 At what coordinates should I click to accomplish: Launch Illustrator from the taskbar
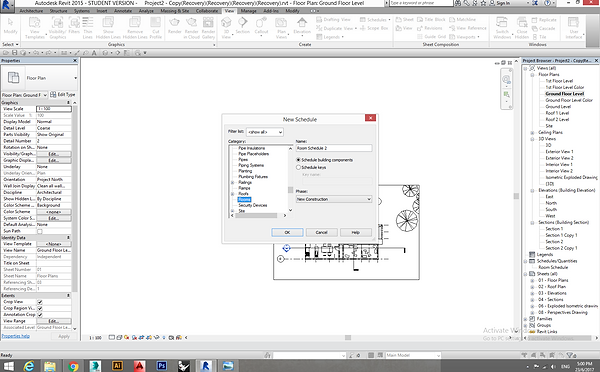(117, 366)
